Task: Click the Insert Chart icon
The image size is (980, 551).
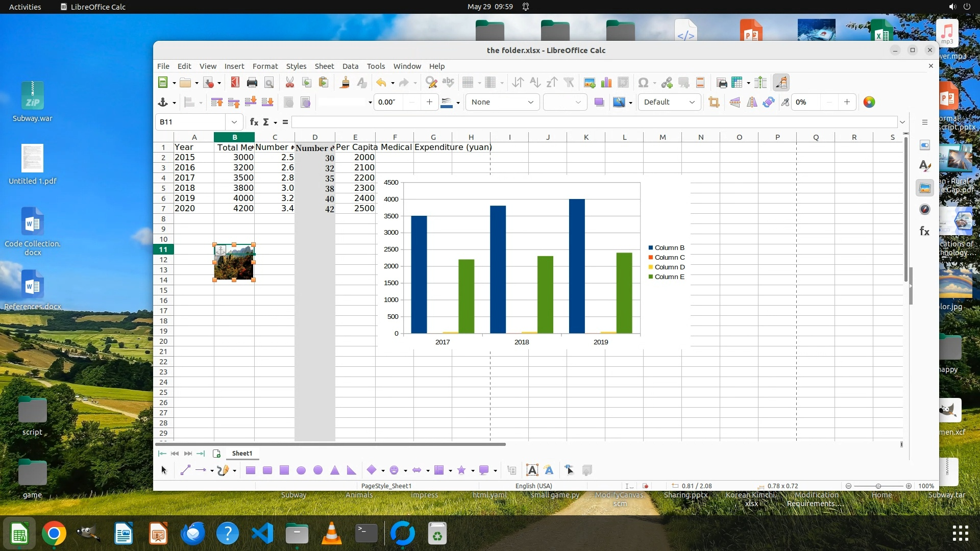Action: tap(606, 83)
